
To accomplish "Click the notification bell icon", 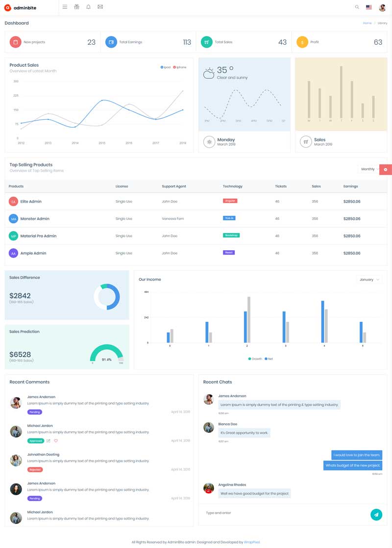I will [x=88, y=7].
